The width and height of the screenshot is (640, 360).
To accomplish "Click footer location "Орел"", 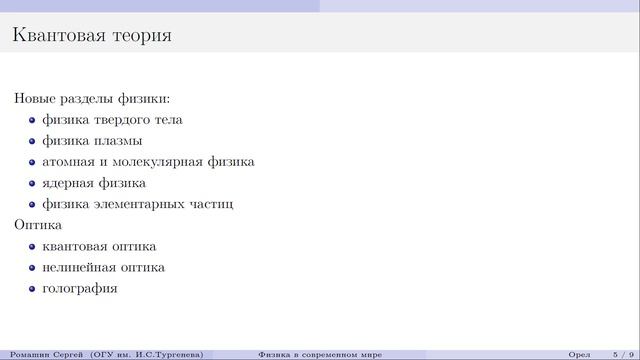I will [x=579, y=355].
